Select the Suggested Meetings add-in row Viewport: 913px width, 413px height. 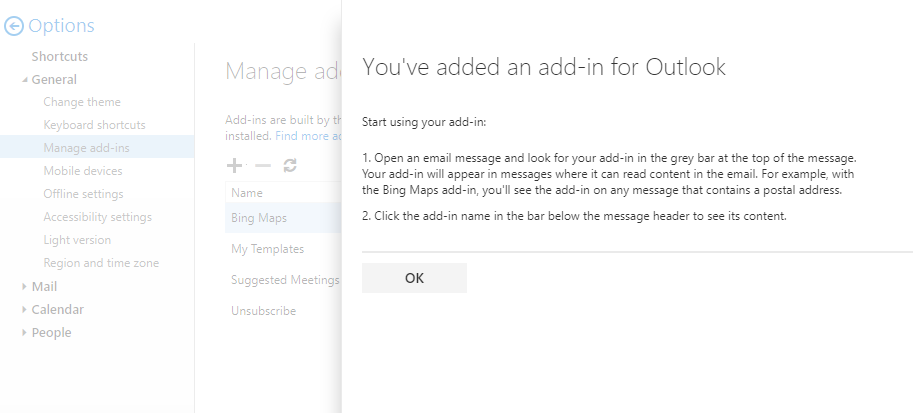283,280
